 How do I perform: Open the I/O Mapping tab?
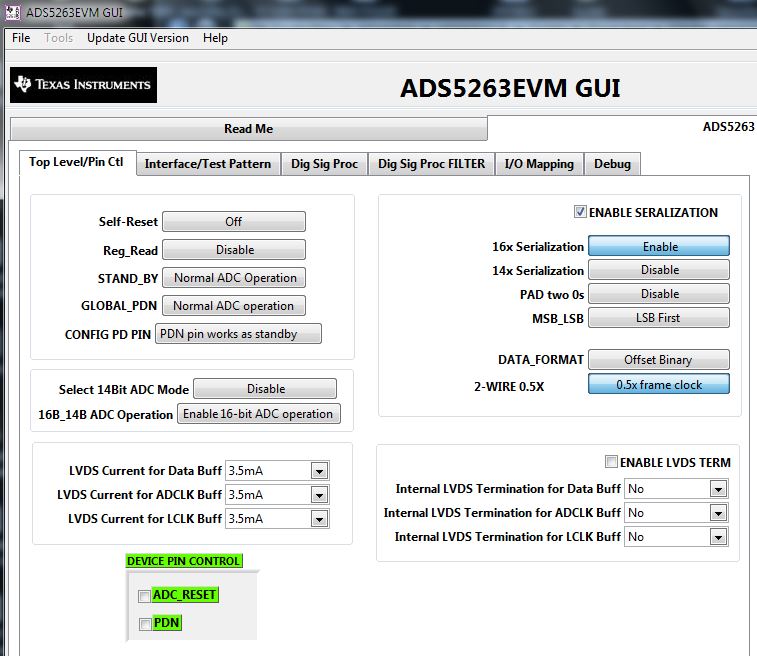(539, 164)
